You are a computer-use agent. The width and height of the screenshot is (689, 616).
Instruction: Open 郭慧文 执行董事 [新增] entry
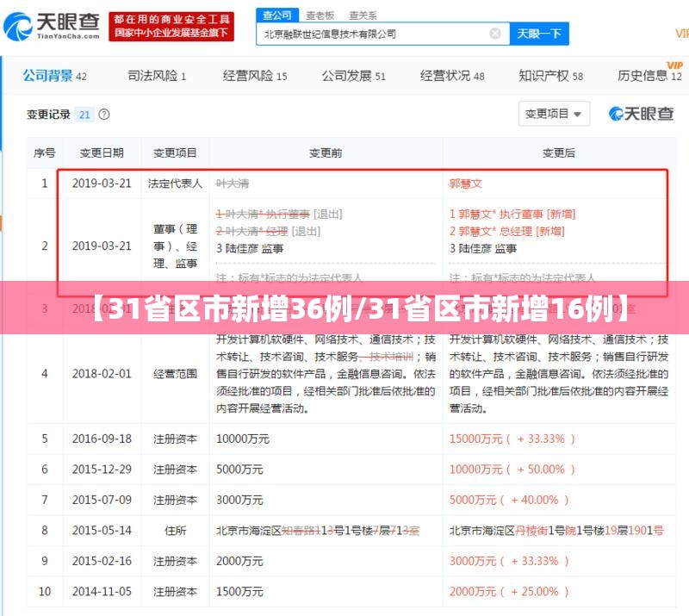click(x=512, y=215)
